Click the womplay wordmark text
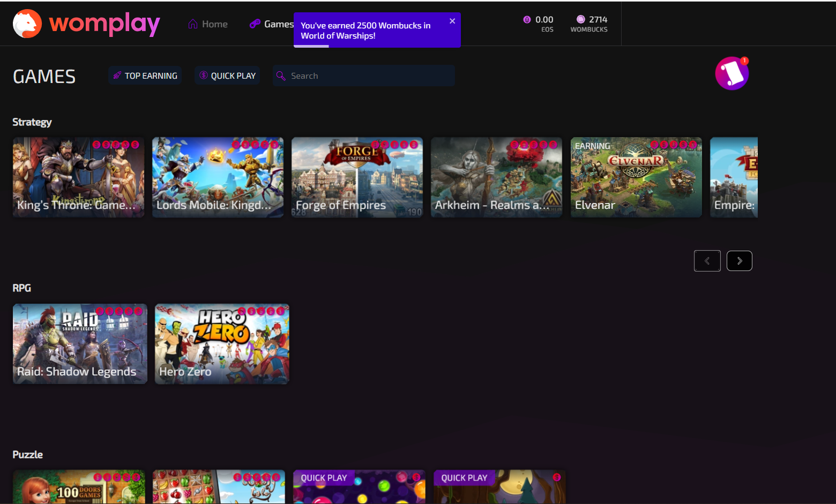Viewport: 836px width, 504px height. click(x=104, y=24)
